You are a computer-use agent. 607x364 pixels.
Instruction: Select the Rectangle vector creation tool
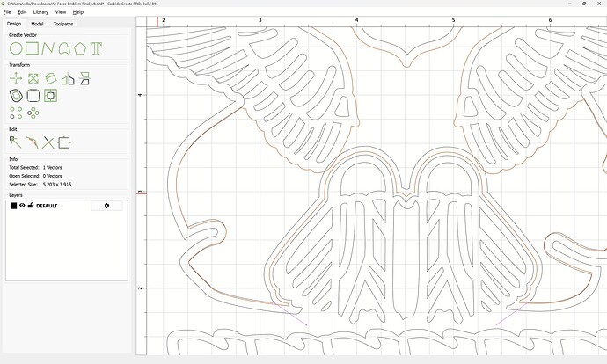[x=33, y=48]
